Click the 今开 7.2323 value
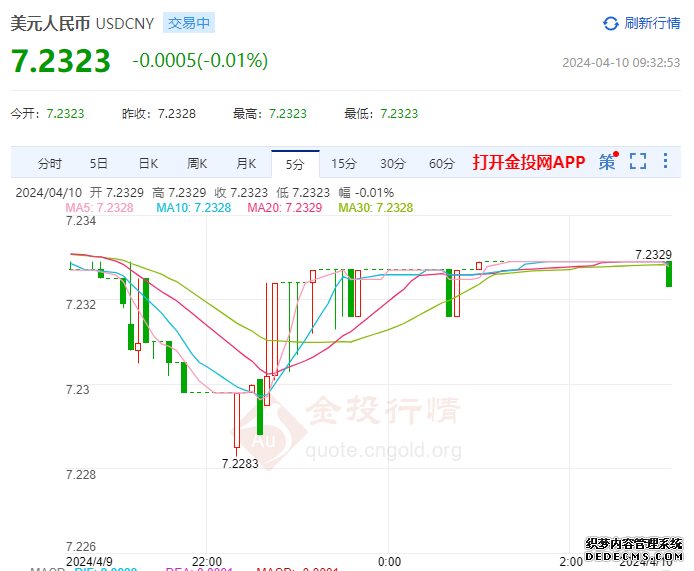 [65, 114]
